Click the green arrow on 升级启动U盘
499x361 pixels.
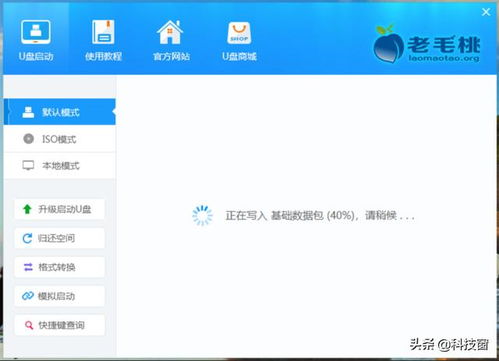click(x=27, y=209)
